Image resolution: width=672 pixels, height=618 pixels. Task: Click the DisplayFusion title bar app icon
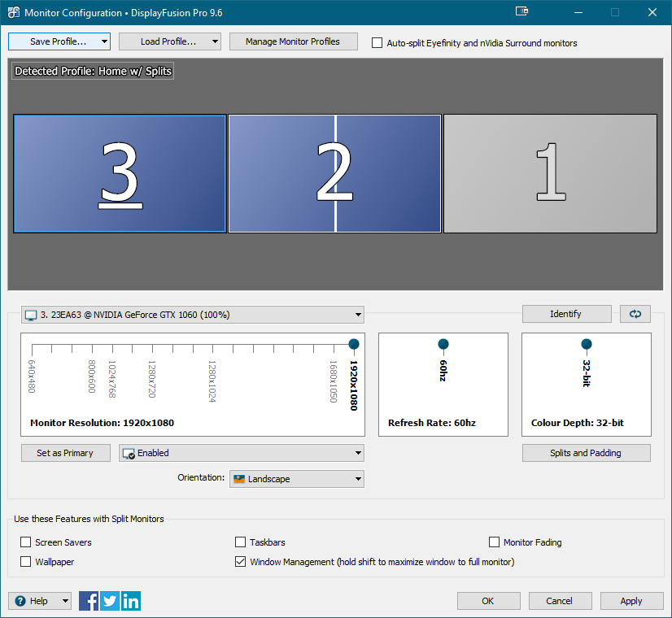coord(13,13)
